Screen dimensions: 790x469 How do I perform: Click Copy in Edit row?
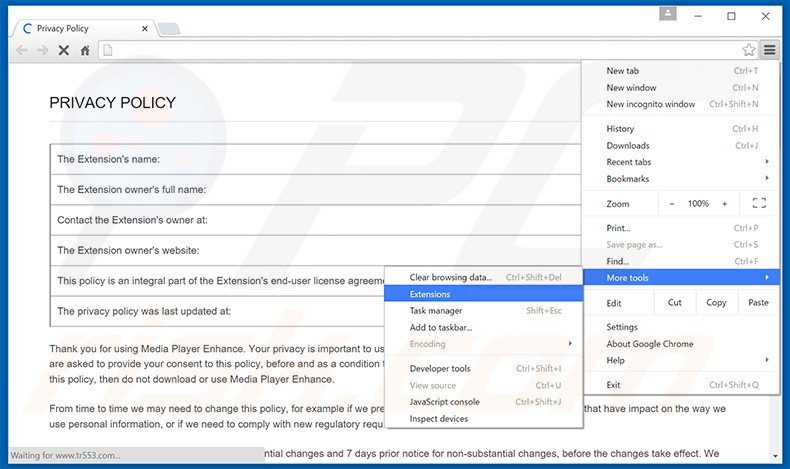pos(716,303)
